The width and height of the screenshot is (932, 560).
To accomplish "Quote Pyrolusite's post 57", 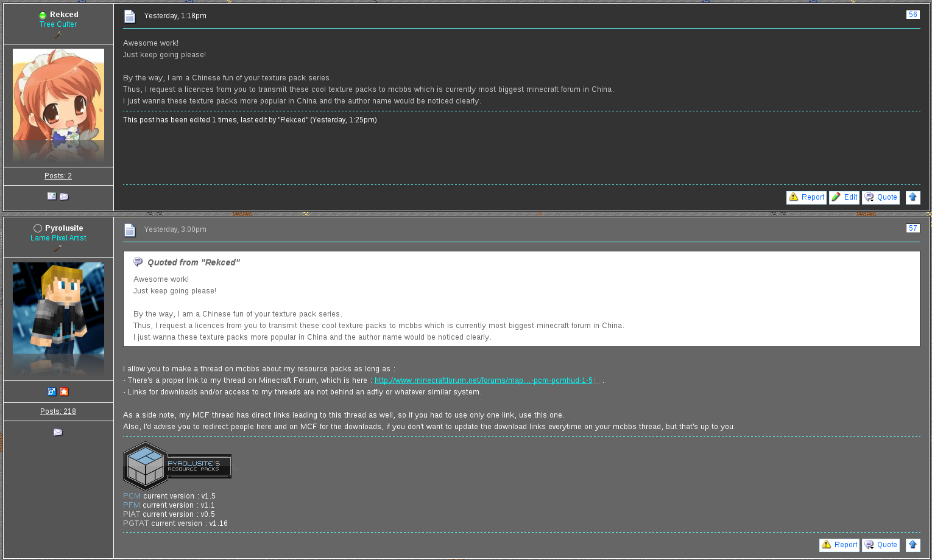I will click(x=881, y=545).
